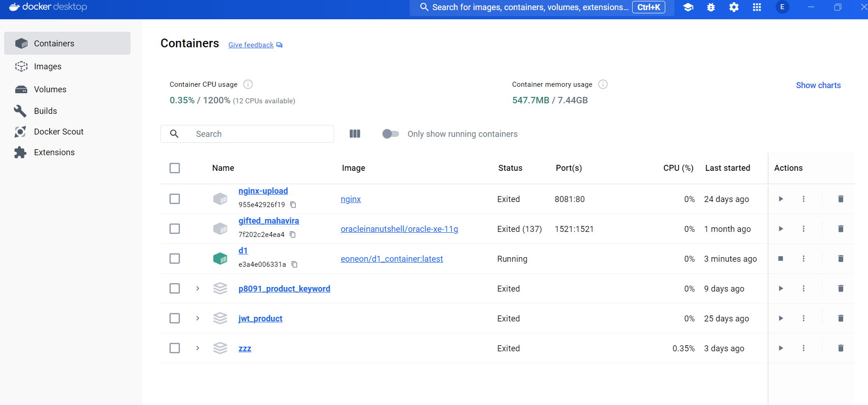Go to Builds in sidebar
Viewport: 868px width, 405px height.
pyautogui.click(x=67, y=111)
